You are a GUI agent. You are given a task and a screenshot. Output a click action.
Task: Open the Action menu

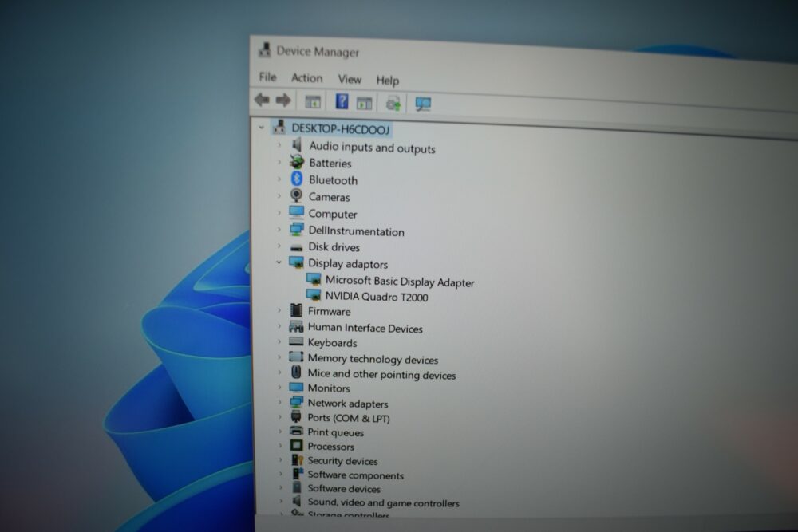307,78
